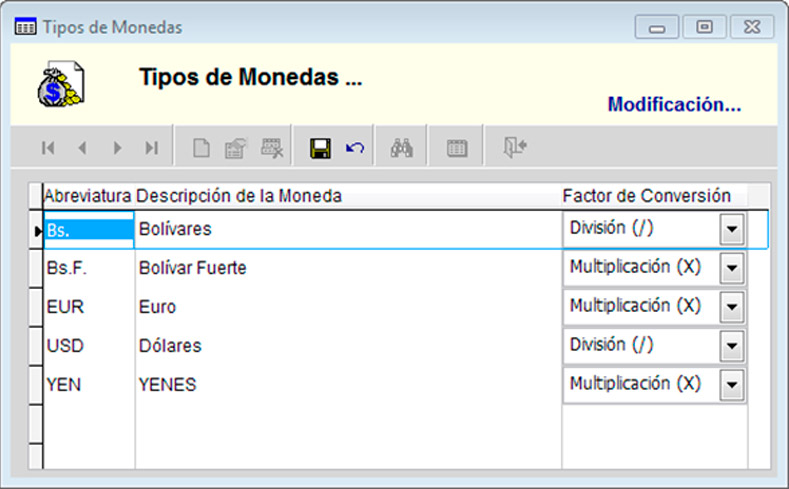Image resolution: width=789 pixels, height=489 pixels.
Task: Jump to first record in toolbar
Action: coord(48,148)
